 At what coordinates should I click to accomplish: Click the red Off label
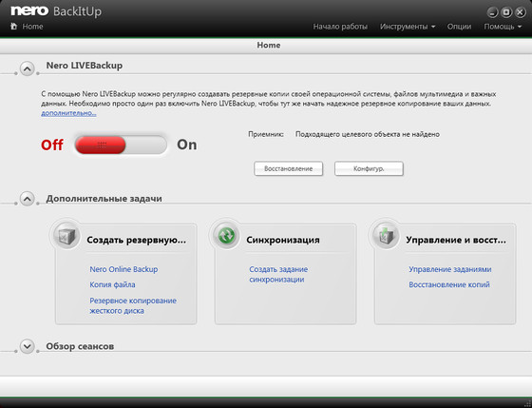click(x=52, y=145)
